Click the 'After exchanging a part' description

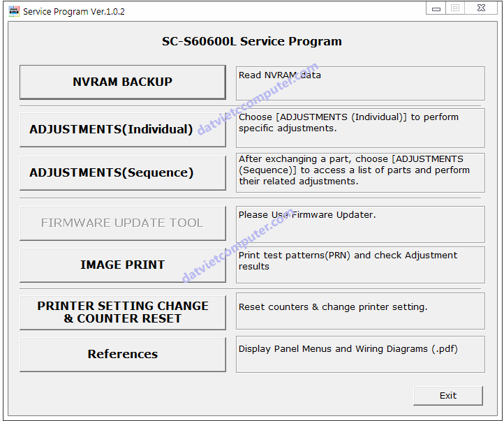360,170
